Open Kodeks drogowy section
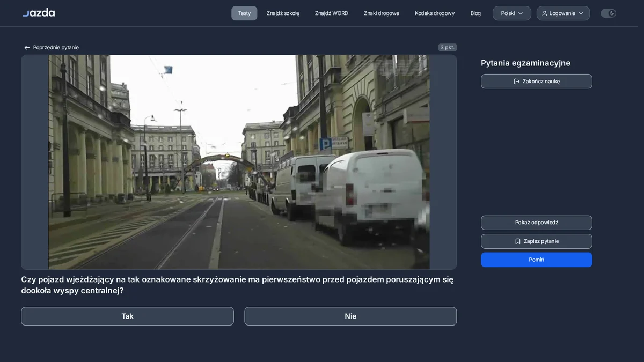Screen dimensions: 644x362 point(435,13)
